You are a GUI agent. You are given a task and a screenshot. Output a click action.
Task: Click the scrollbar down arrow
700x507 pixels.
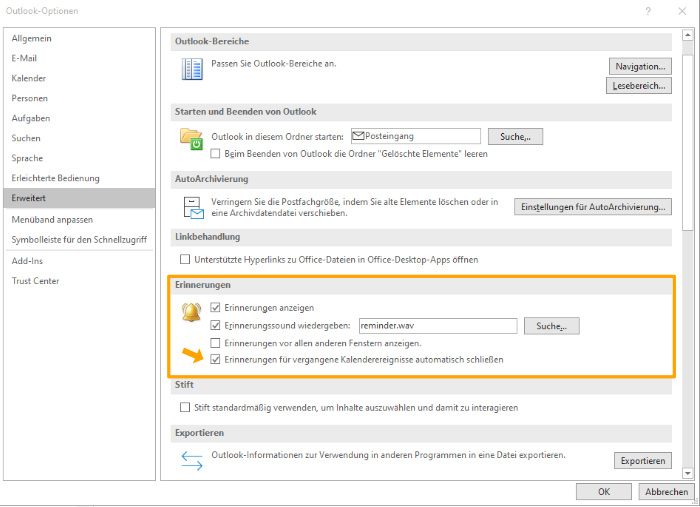688,472
